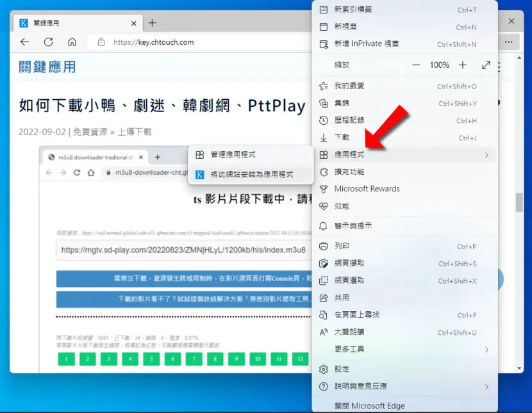The height and width of the screenshot is (413, 532).
Task: Expand 說明與意見反應 submenu arrow
Action: pos(487,387)
